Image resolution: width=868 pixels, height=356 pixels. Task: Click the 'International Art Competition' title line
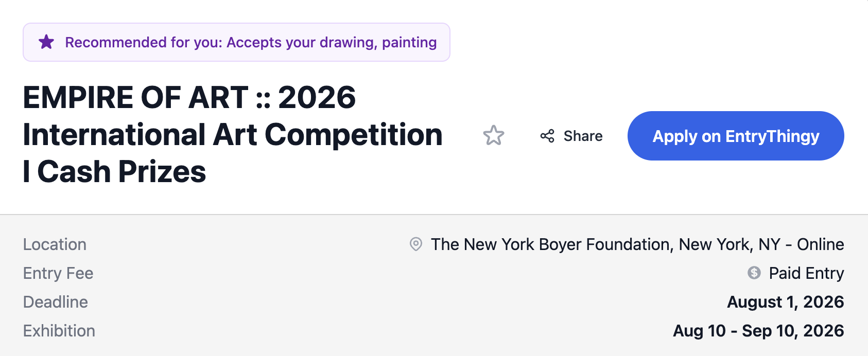[233, 135]
